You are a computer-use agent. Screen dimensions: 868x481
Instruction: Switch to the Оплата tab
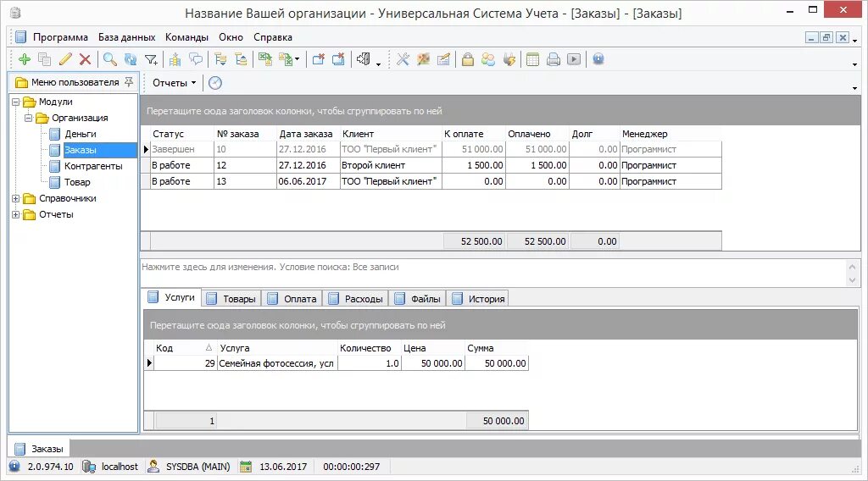[292, 299]
